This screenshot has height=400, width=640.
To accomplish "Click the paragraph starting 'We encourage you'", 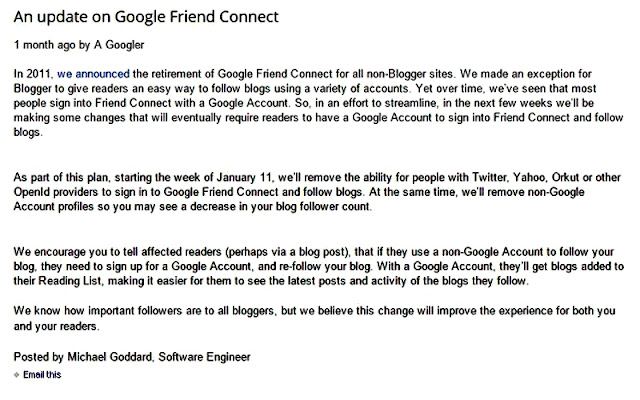I will tap(319, 267).
